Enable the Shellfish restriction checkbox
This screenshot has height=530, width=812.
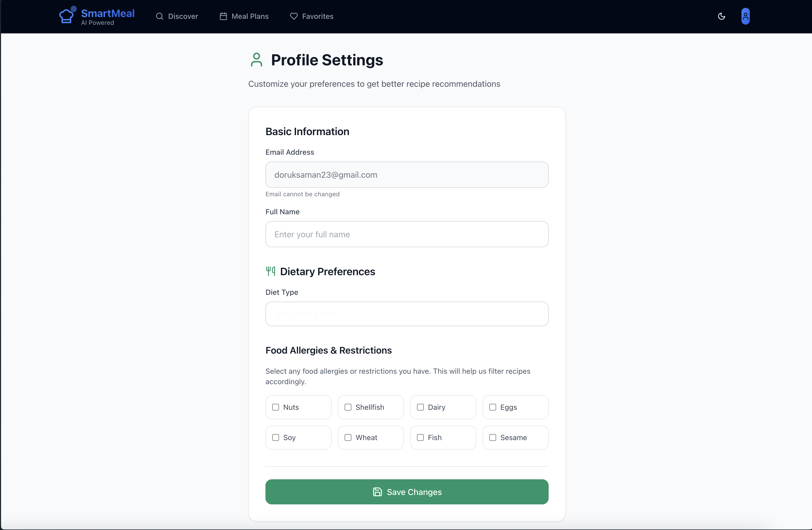pos(348,407)
